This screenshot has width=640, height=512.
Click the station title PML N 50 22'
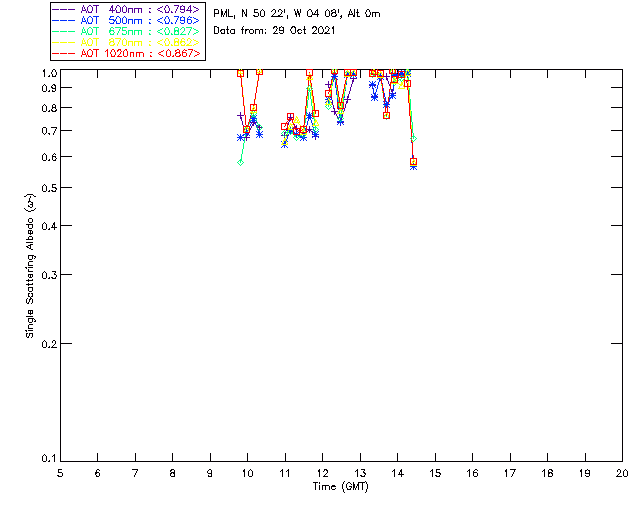(297, 14)
